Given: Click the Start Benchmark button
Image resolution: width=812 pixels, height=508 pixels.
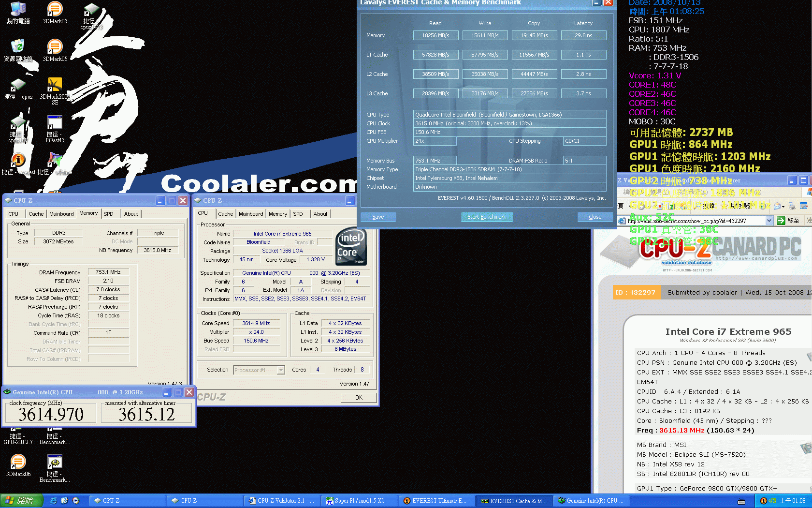Looking at the screenshot, I should click(487, 217).
